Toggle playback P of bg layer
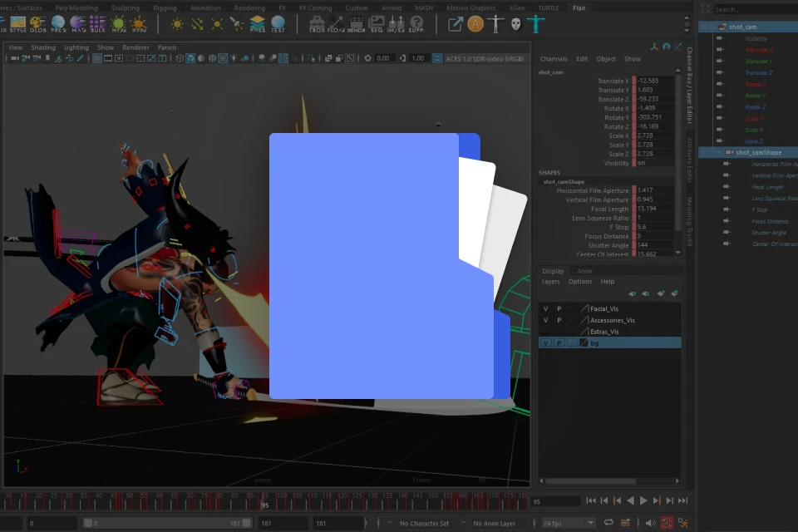The width and height of the screenshot is (798, 532). (x=559, y=343)
